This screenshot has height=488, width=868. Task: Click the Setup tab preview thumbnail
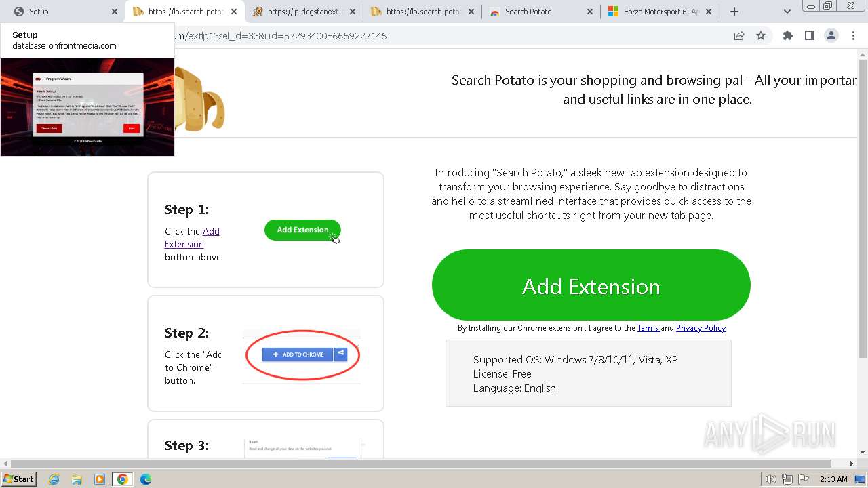pos(87,106)
